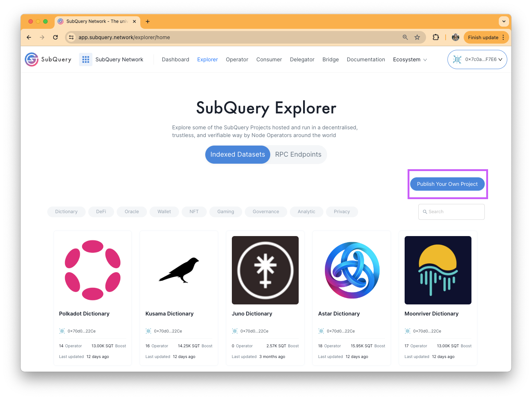
Task: Click the SubQuery logo
Action: pos(48,59)
